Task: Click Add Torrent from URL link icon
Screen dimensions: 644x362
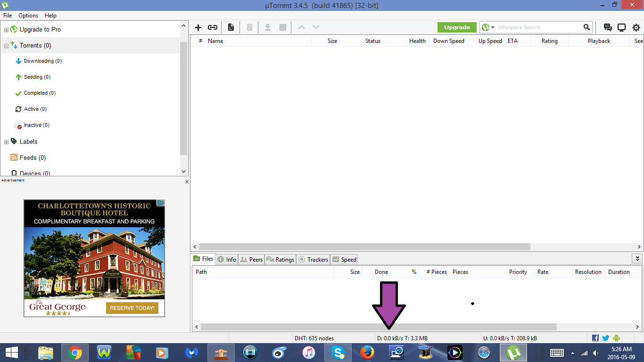Action: [213, 27]
